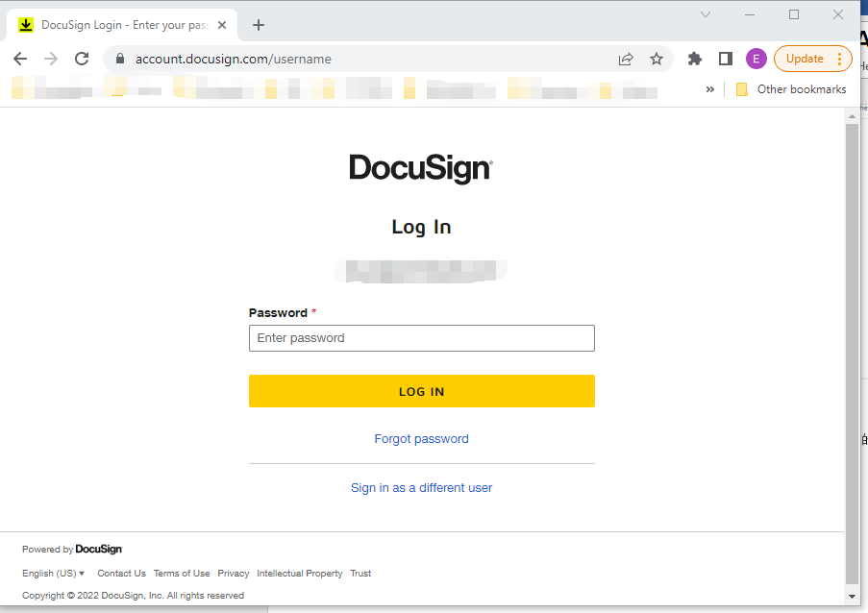Click the back navigation arrow
Screen dimensions: 868x613
click(20, 59)
